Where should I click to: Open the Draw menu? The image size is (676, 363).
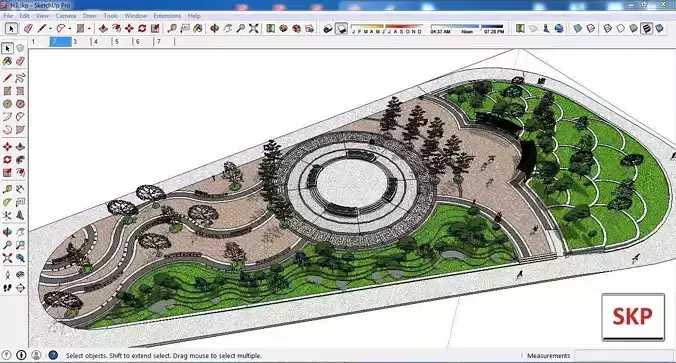tap(90, 16)
